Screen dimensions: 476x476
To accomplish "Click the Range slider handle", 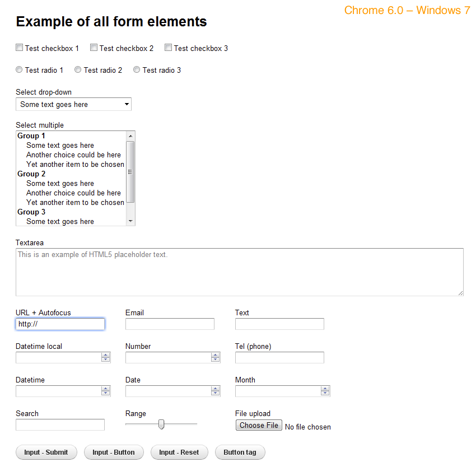I will (x=161, y=424).
